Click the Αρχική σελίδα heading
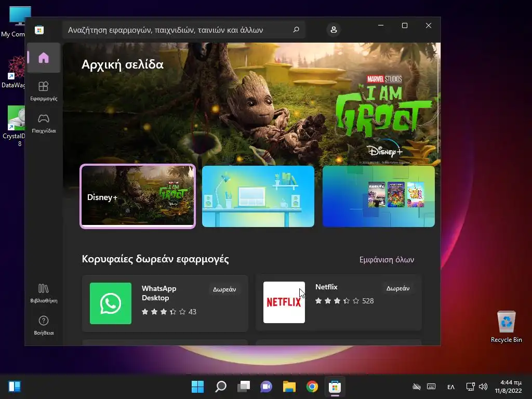This screenshot has height=399, width=532. (x=123, y=64)
